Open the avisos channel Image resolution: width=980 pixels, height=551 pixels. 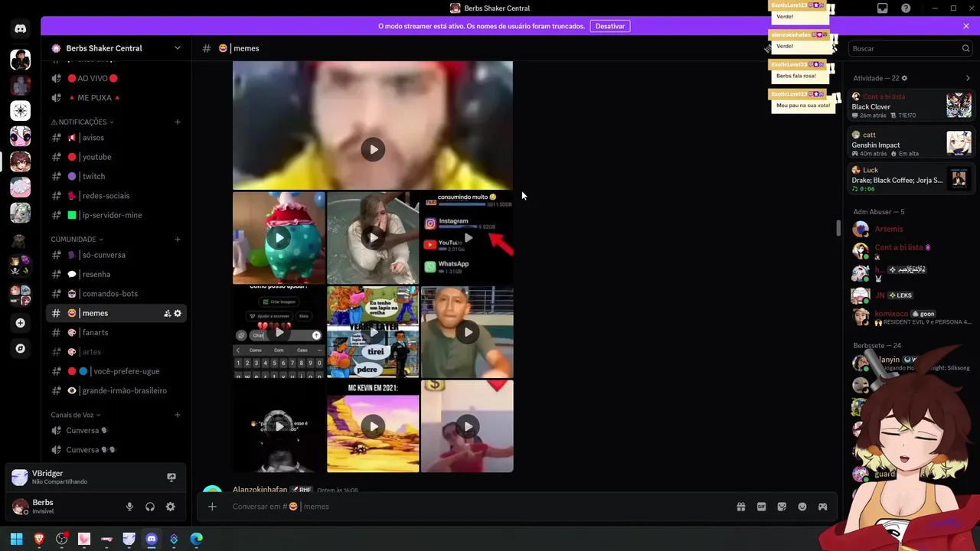(117, 138)
